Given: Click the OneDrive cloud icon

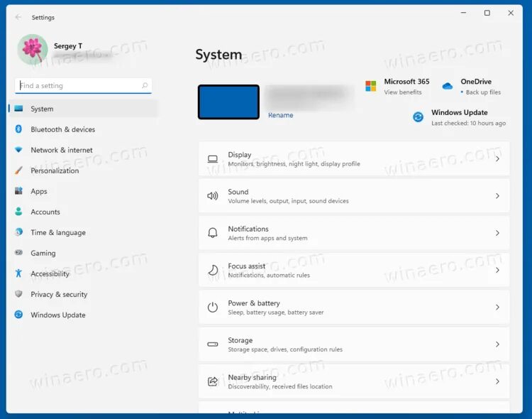Looking at the screenshot, I should coord(448,87).
